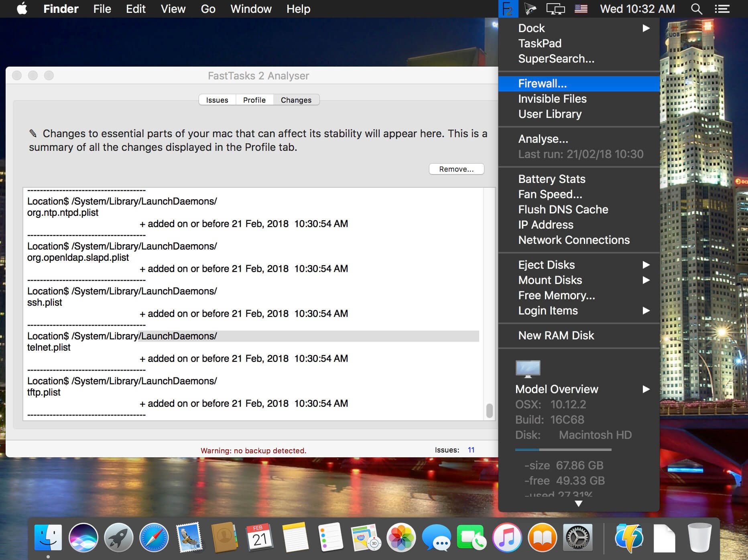Launch FaceTime from the Dock
The height and width of the screenshot is (560, 748).
pyautogui.click(x=472, y=538)
